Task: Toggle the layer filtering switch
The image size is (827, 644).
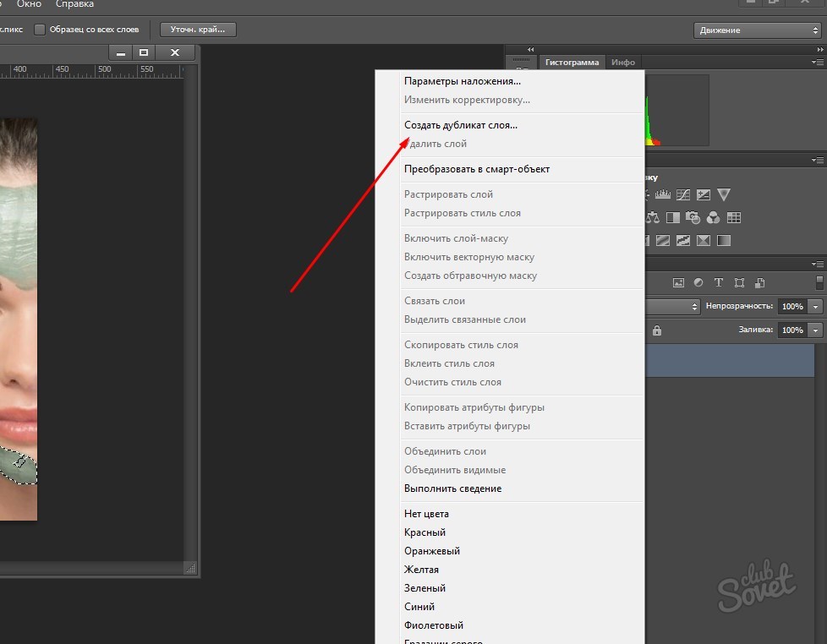Action: point(819,282)
